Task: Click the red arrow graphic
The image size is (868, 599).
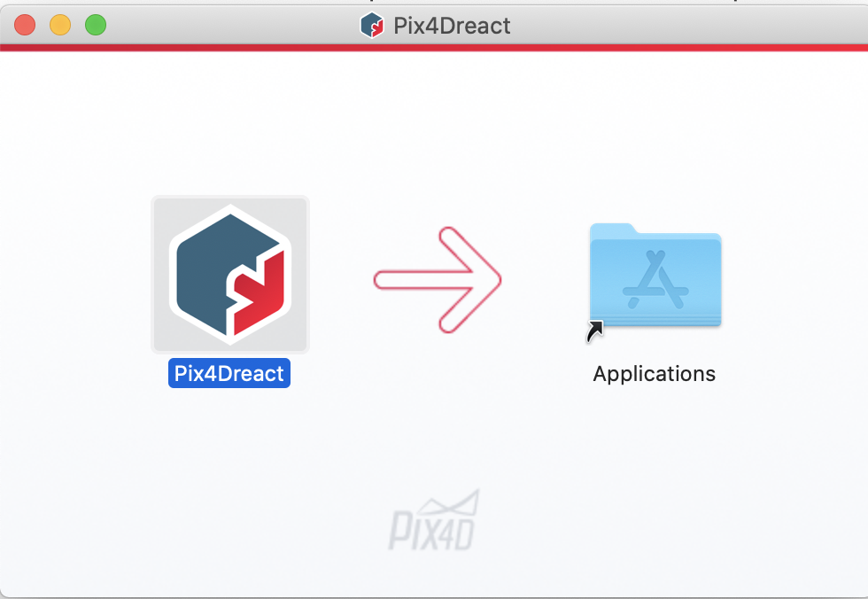Action: coord(438,277)
